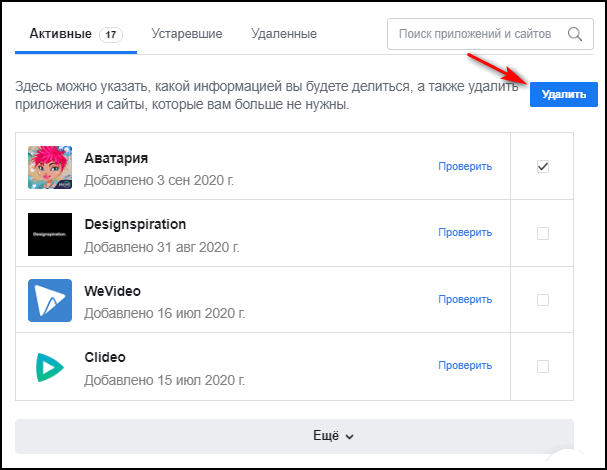Switch to the Устаревшие tab
The height and width of the screenshot is (470, 607).
[187, 34]
